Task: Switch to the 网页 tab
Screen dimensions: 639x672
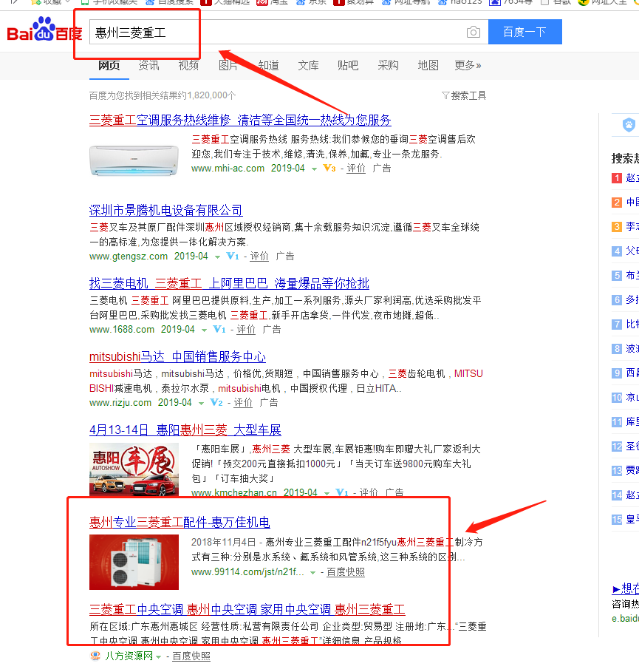Action: [x=109, y=66]
